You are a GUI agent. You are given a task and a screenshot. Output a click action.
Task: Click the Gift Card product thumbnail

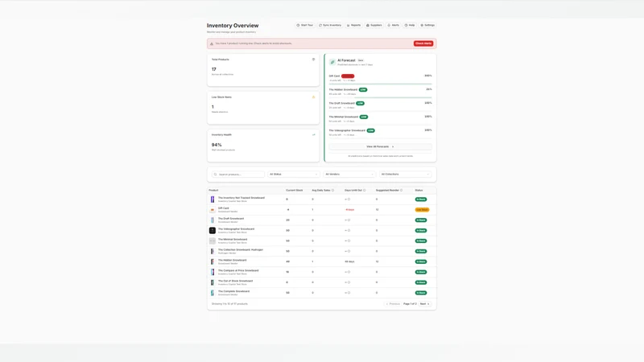(x=213, y=210)
